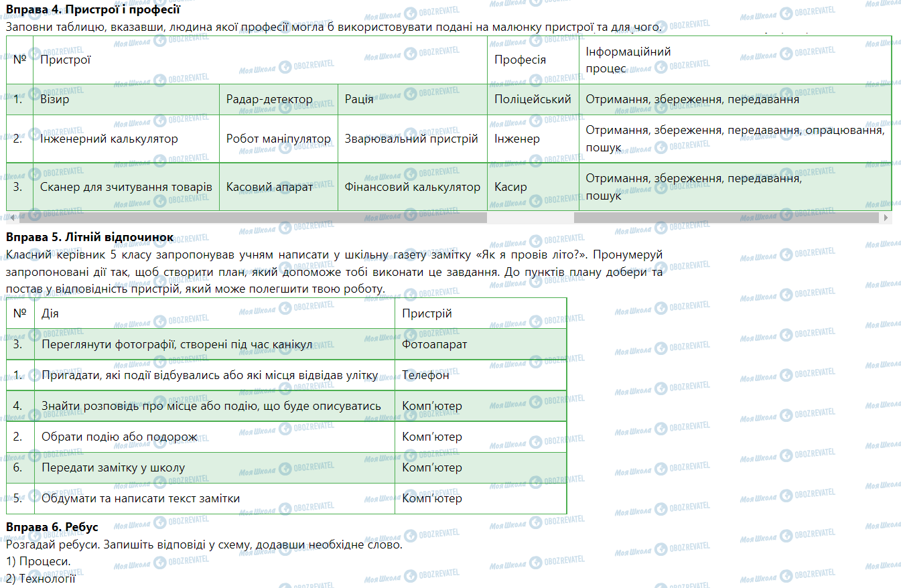Image resolution: width=901 pixels, height=588 pixels.
Task: Click the 'Інженерний калькулятор' cell
Action: [126, 139]
